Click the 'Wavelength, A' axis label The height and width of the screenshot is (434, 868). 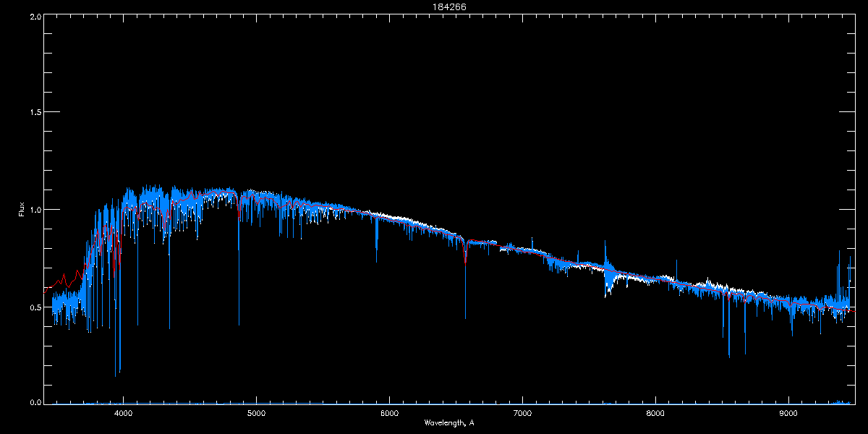(x=449, y=422)
